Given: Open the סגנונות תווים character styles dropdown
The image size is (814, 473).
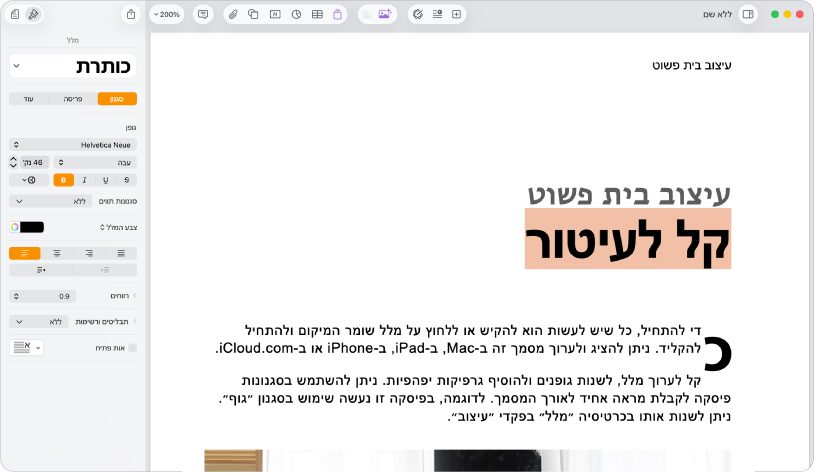Looking at the screenshot, I should point(50,201).
